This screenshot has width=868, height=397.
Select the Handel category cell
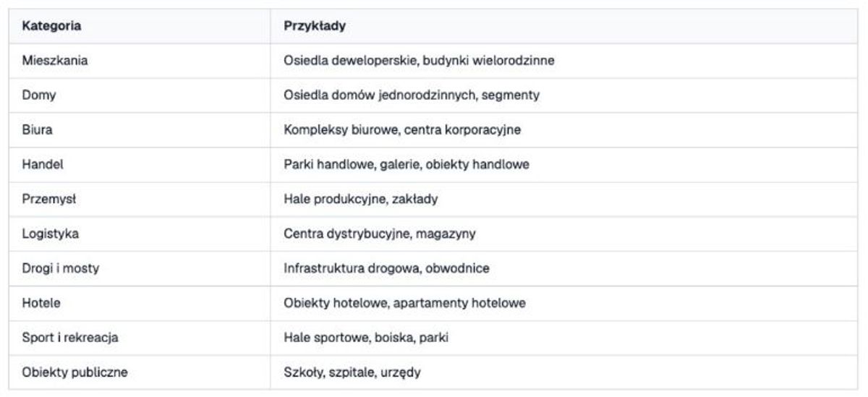(x=140, y=165)
